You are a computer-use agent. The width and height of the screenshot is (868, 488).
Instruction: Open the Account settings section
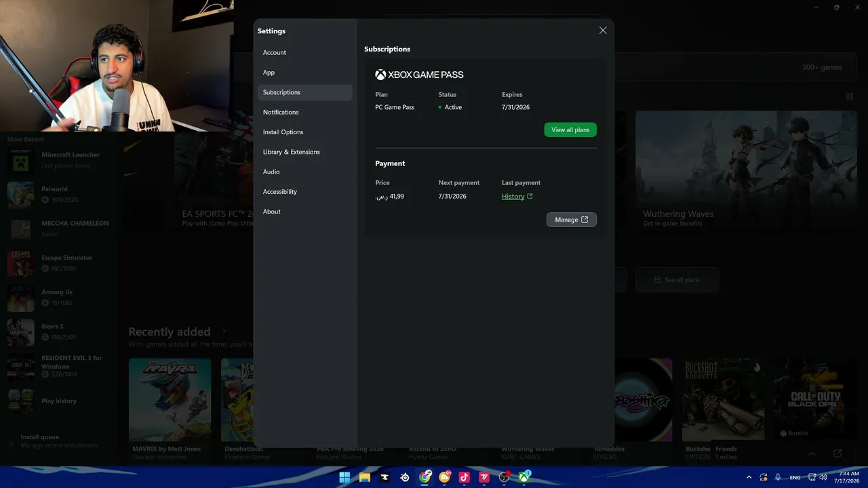click(304, 52)
